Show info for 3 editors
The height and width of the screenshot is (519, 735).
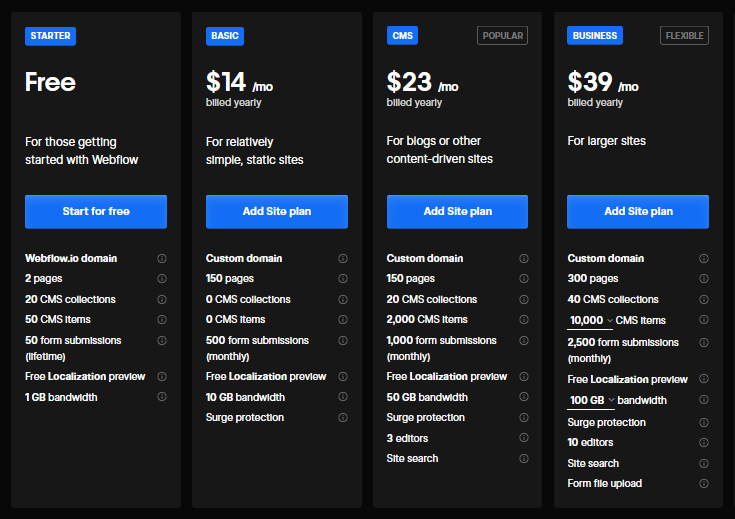[524, 437]
